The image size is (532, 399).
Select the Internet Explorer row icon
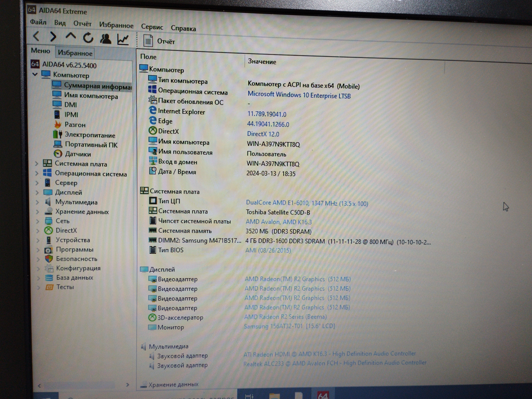pyautogui.click(x=153, y=111)
